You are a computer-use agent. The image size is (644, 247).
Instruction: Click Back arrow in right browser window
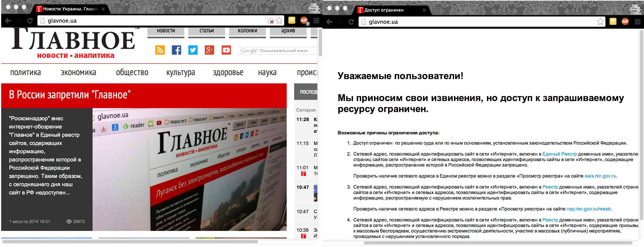[x=329, y=22]
